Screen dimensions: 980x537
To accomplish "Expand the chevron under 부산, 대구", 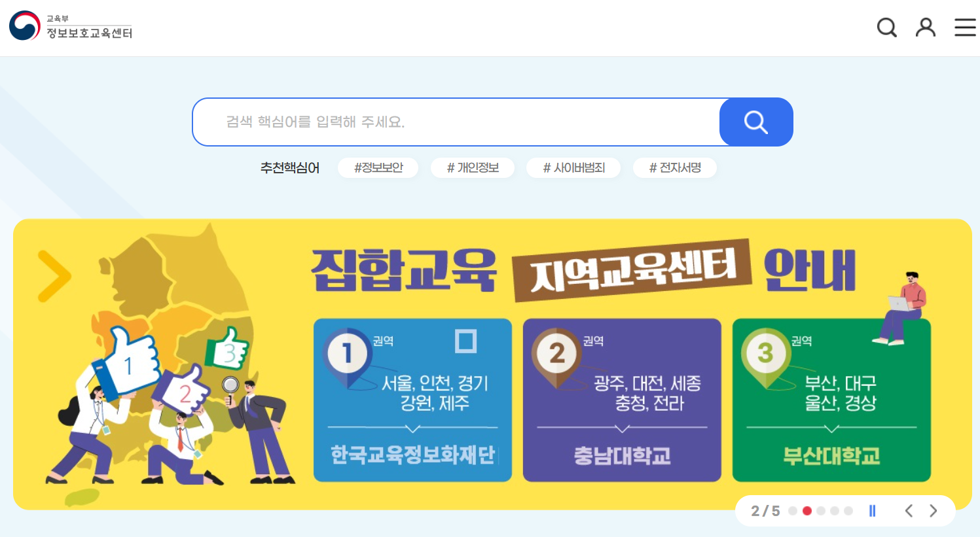I will [x=831, y=428].
